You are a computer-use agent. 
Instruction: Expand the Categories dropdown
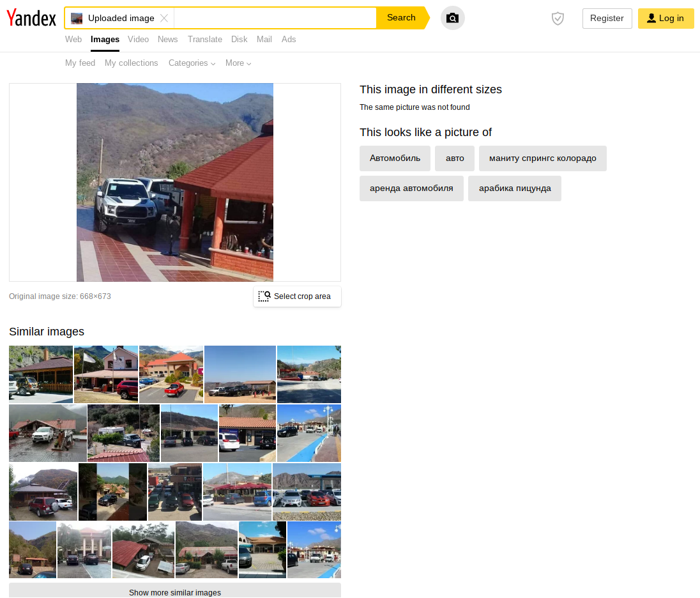(x=192, y=63)
